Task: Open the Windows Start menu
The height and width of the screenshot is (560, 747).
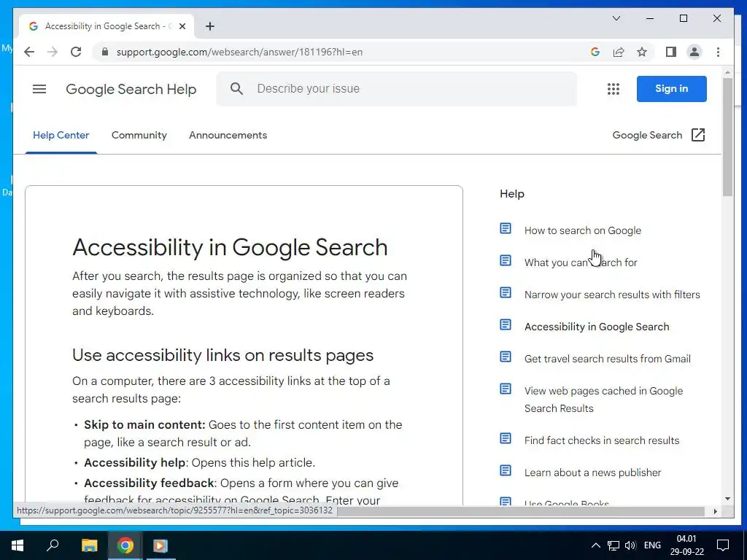Action: (18, 545)
